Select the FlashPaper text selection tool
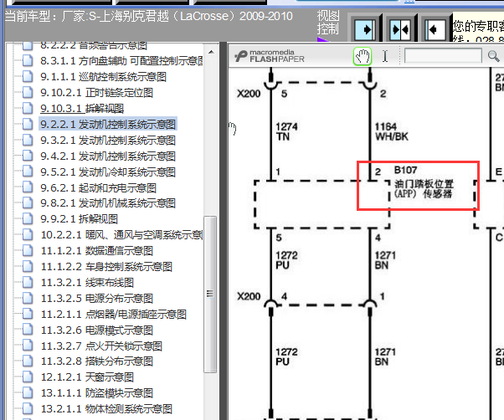This screenshot has height=420, width=504. point(385,56)
